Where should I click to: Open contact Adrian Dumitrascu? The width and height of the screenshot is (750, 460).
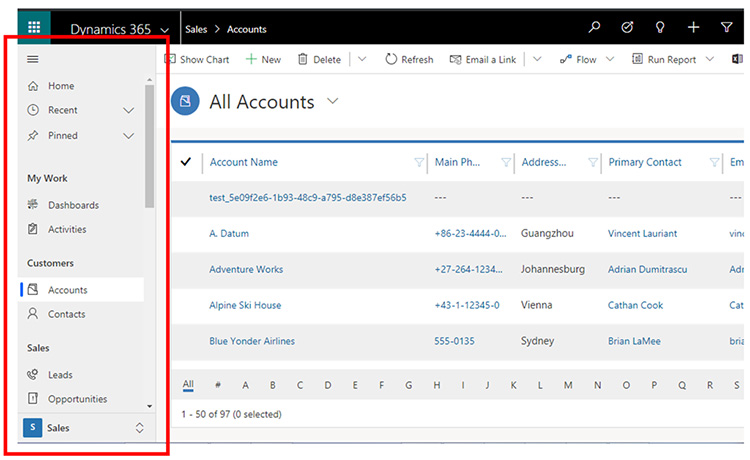pyautogui.click(x=647, y=269)
